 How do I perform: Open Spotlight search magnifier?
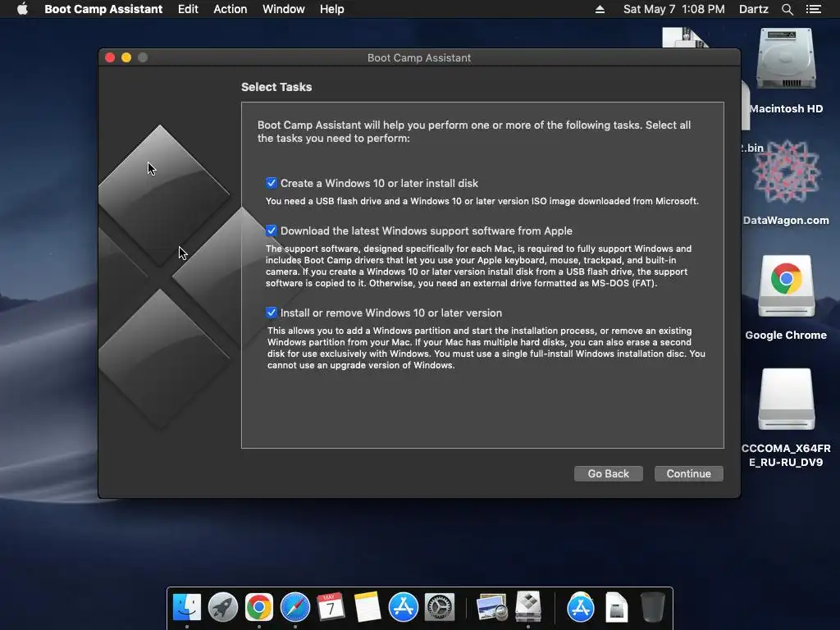point(787,9)
